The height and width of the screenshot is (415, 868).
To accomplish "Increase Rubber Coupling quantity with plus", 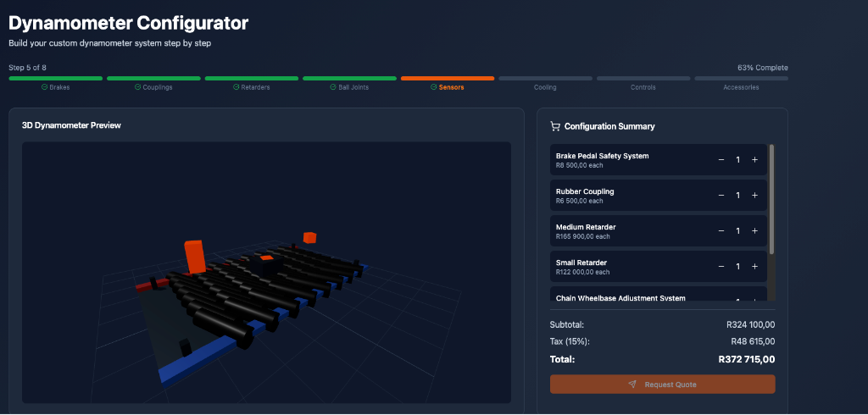I will [x=754, y=196].
